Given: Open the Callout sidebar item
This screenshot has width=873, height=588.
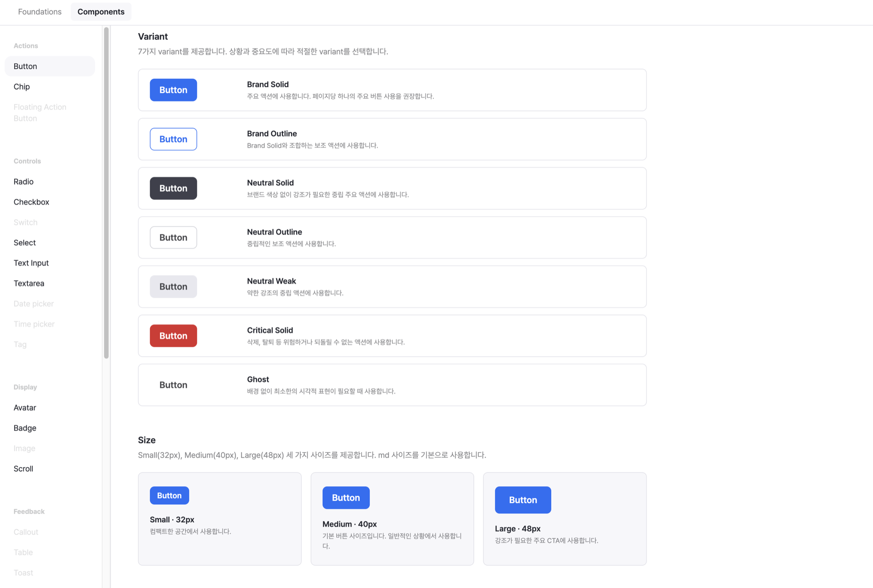Looking at the screenshot, I should [50, 532].
